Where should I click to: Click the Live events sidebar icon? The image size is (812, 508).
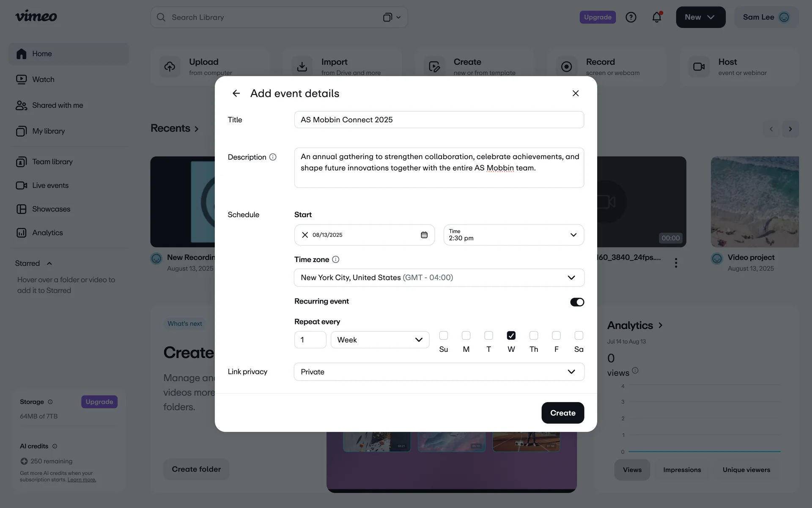[21, 185]
